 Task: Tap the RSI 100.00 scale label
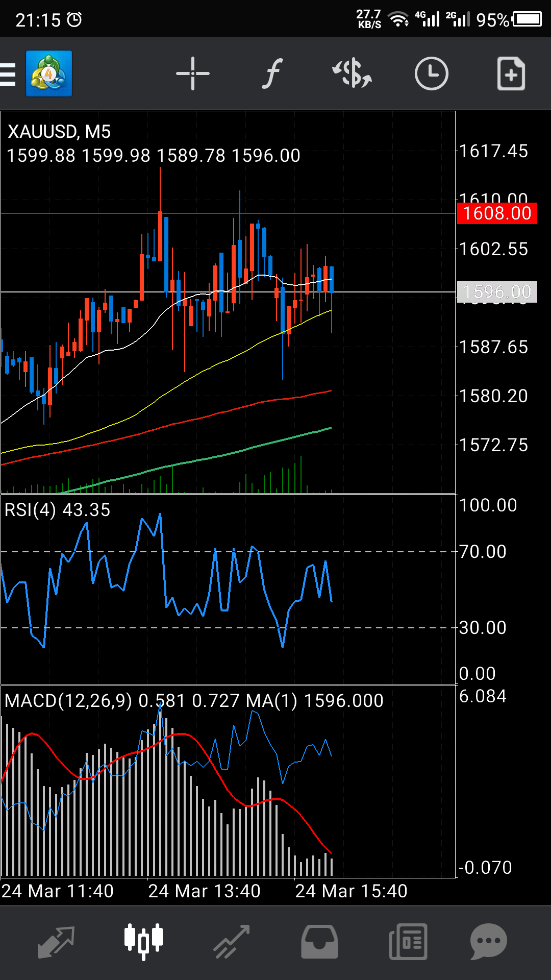pyautogui.click(x=488, y=505)
